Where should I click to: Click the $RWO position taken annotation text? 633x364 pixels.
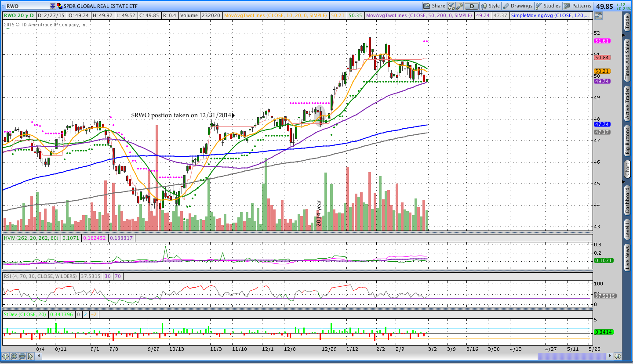[x=181, y=115]
